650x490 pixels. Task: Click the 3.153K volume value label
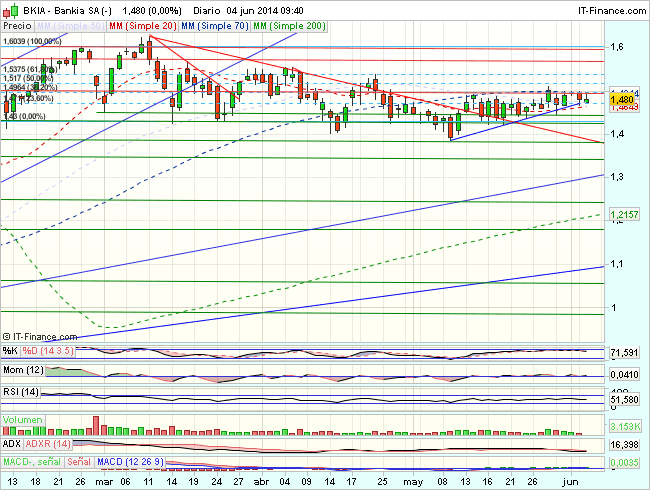(x=624, y=427)
